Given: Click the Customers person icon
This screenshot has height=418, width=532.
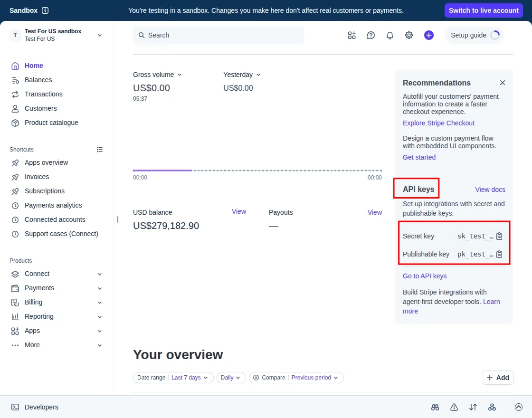Looking at the screenshot, I should coord(15,109).
